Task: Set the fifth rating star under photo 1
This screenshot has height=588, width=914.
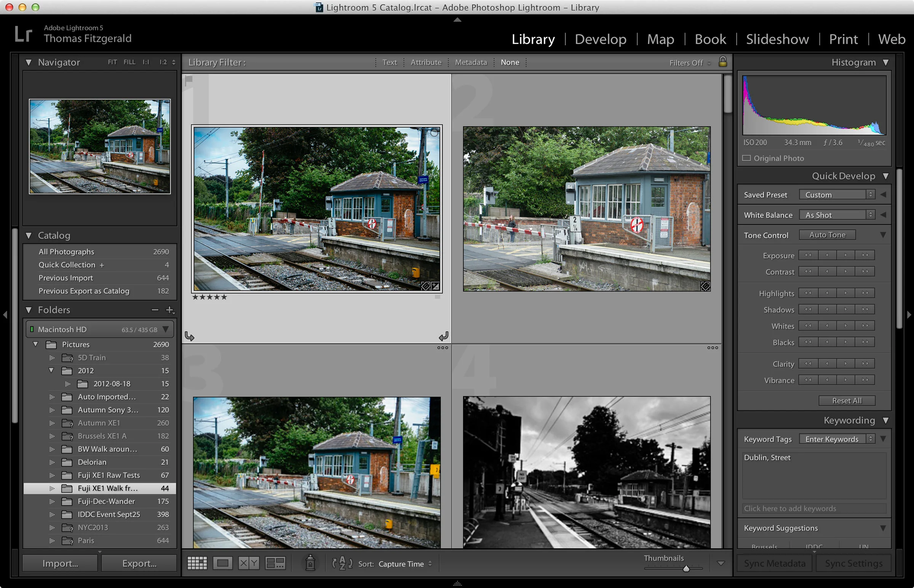Action: [x=224, y=297]
